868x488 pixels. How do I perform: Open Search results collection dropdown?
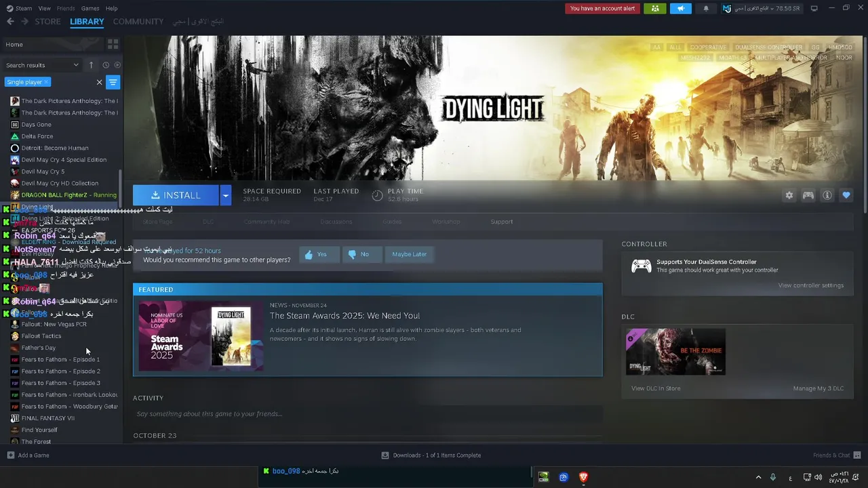tap(42, 65)
